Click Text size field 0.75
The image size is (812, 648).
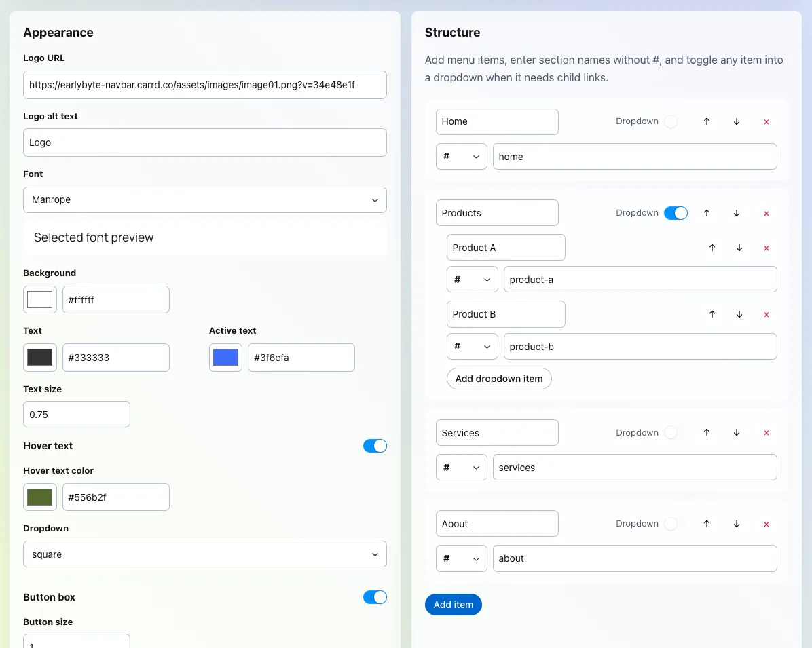click(x=77, y=415)
